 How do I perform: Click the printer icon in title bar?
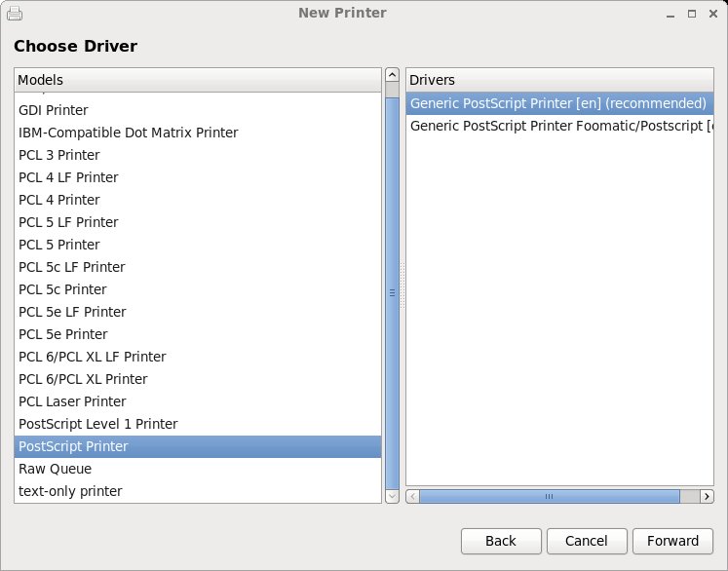coord(15,14)
